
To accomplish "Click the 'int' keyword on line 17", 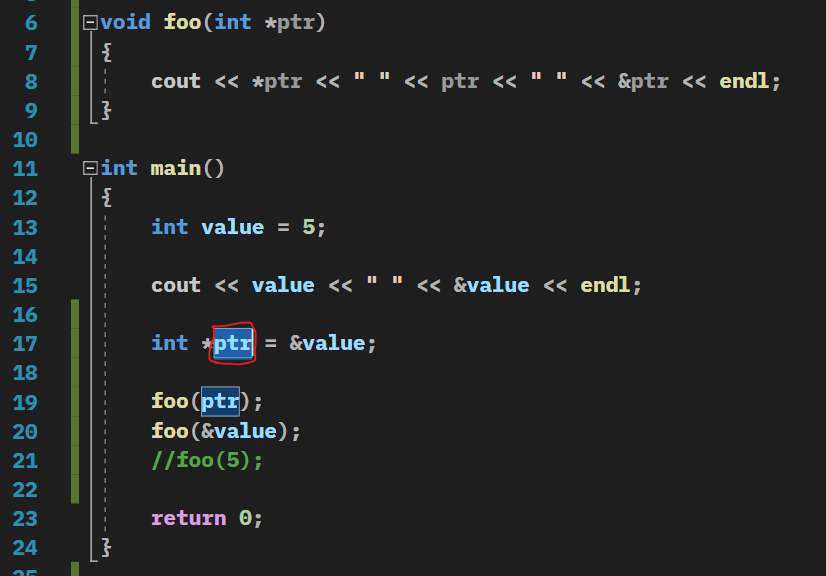I will (170, 343).
